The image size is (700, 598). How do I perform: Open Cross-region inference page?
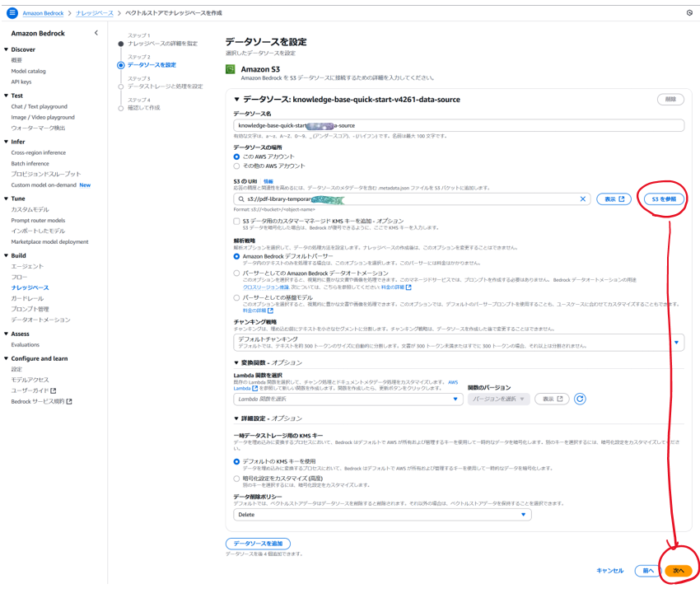(x=39, y=152)
